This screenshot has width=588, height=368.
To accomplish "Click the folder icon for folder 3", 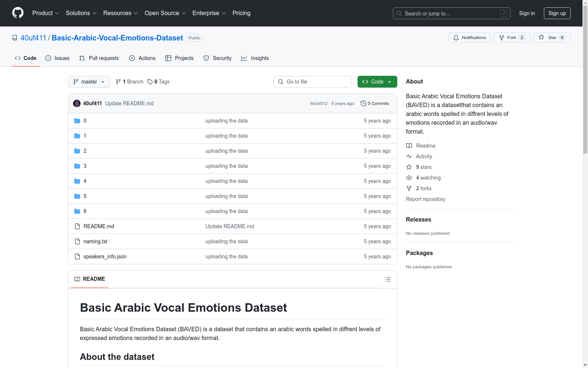I will click(x=77, y=166).
